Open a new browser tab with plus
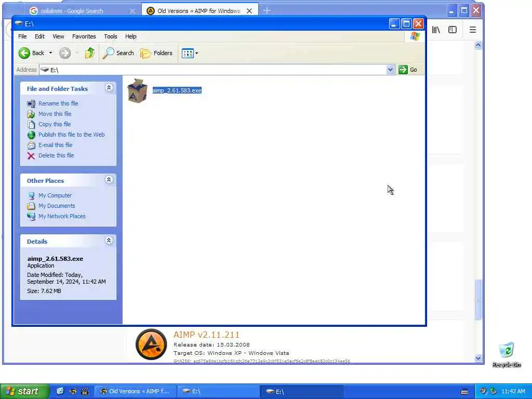Viewport: 532px width, 399px height. click(267, 11)
